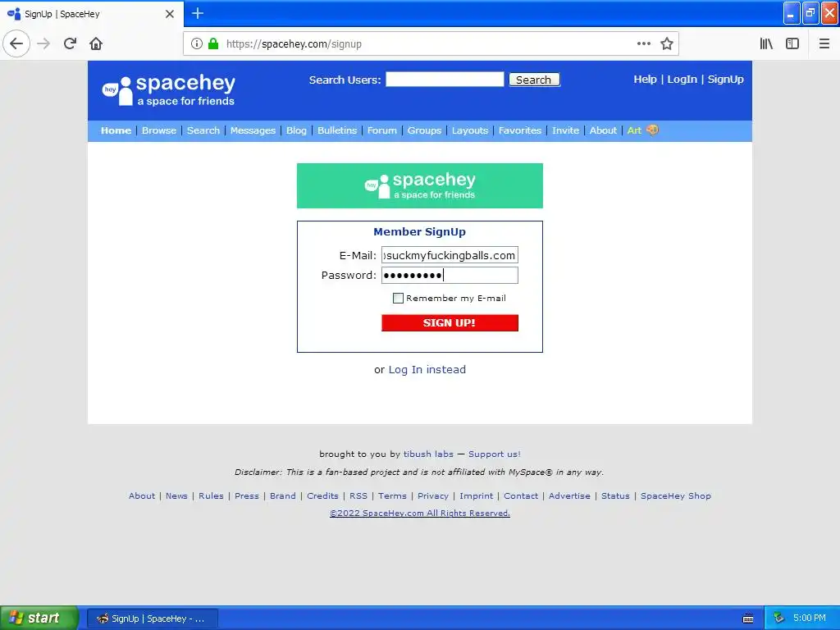Open Favorites in the navigation bar
The height and width of the screenshot is (630, 840).
(519, 130)
